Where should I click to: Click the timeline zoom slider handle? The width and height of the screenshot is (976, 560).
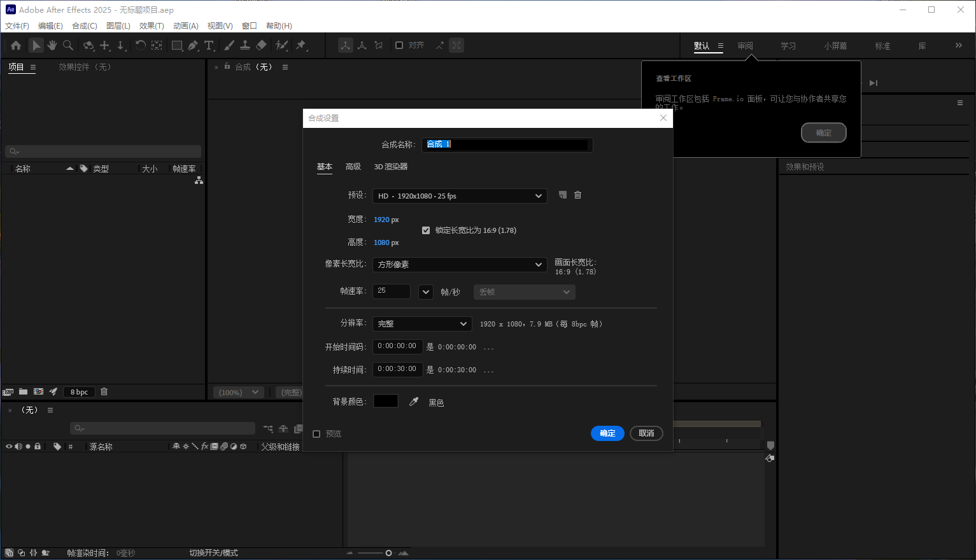point(388,553)
